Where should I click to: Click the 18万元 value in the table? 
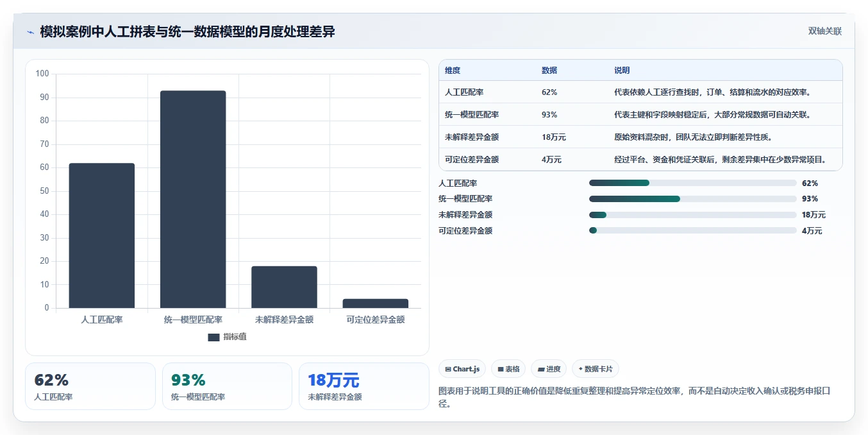tap(554, 137)
